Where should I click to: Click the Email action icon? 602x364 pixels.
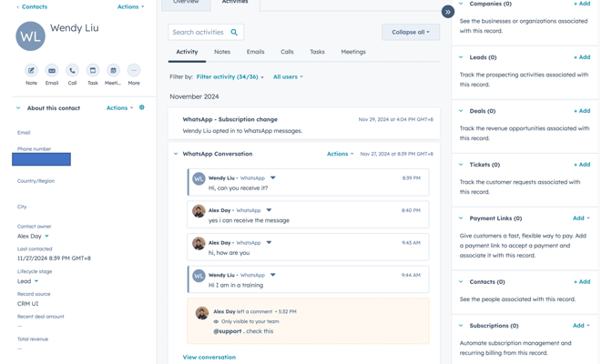coord(52,71)
